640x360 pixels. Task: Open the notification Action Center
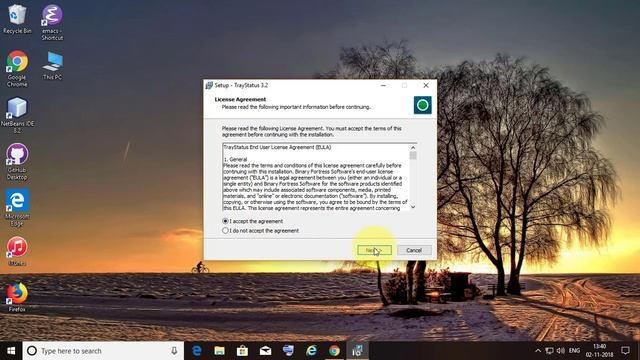625,351
